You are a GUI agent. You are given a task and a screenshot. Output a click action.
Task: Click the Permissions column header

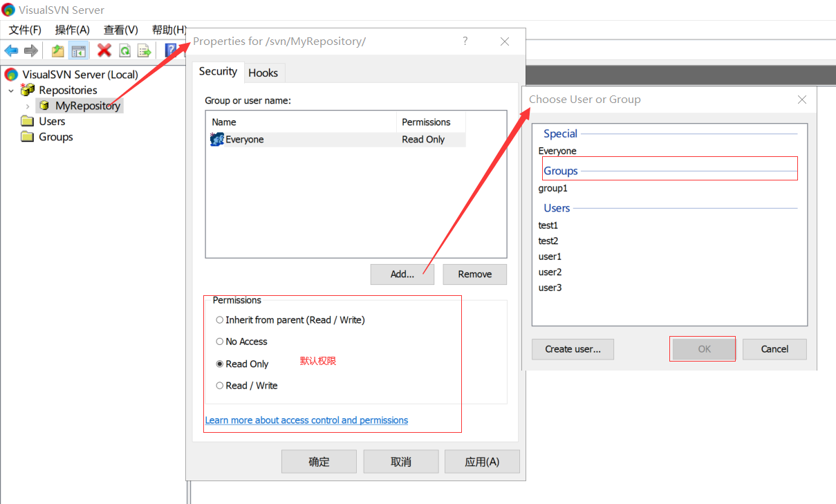pos(431,122)
